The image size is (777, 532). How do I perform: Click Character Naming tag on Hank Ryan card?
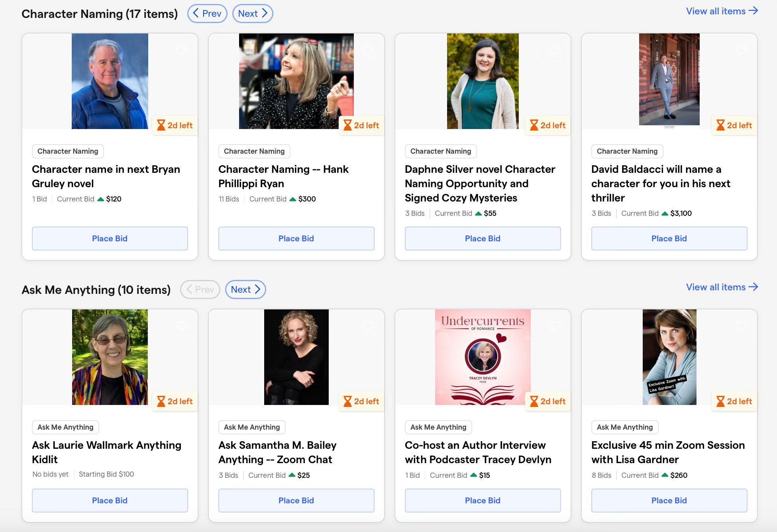click(254, 151)
